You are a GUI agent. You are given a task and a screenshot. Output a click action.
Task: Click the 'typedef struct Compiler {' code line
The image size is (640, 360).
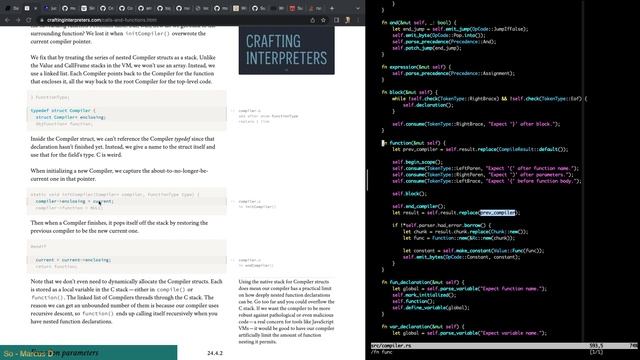pos(63,111)
